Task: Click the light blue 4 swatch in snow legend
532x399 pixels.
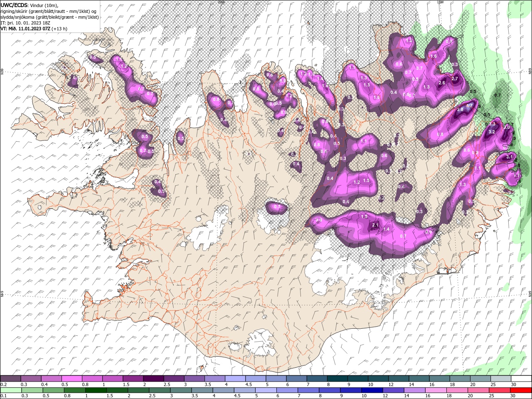Action: [235, 379]
